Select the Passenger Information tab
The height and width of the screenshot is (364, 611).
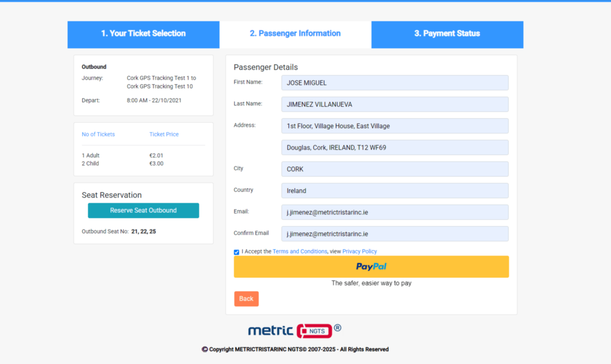tap(295, 34)
